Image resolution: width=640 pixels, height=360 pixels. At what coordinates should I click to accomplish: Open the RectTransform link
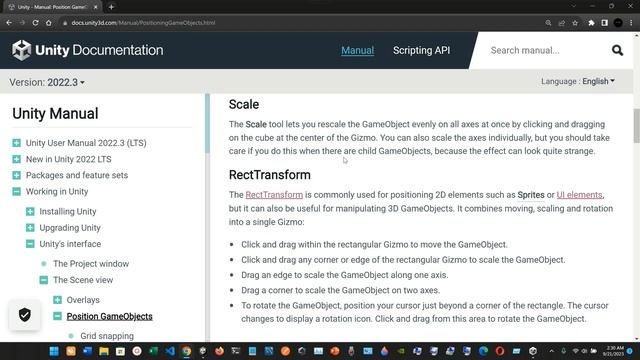274,195
